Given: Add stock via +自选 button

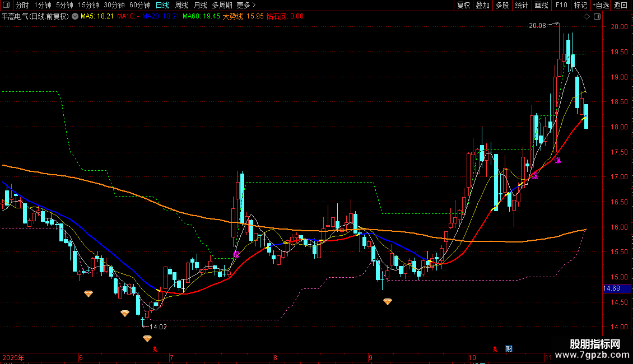Looking at the screenshot, I should pyautogui.click(x=601, y=5).
